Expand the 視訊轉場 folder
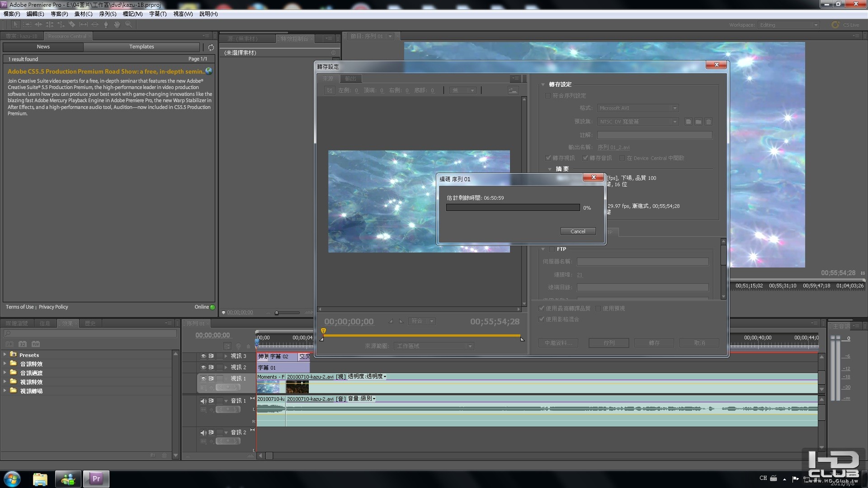The image size is (868, 488). pos(5,391)
